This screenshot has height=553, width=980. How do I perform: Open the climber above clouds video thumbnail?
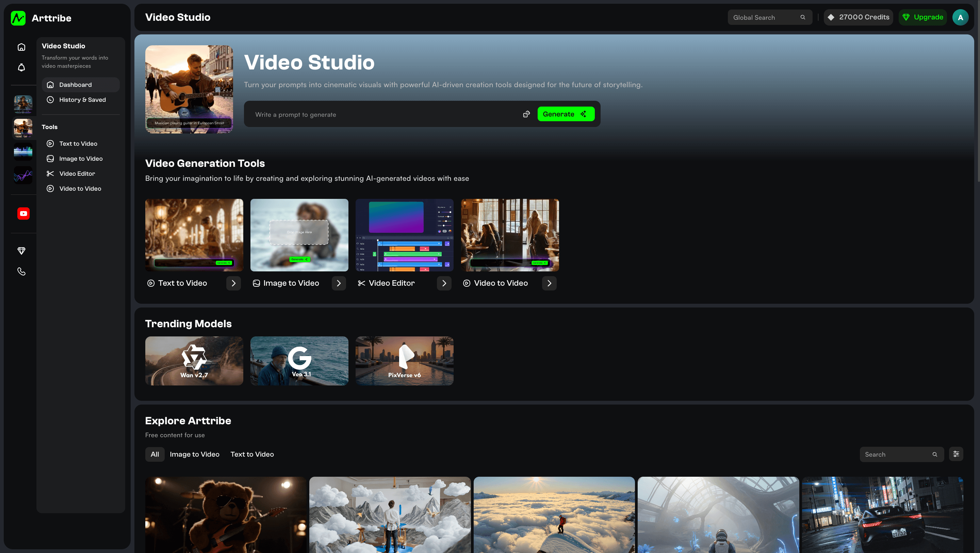pyautogui.click(x=554, y=515)
